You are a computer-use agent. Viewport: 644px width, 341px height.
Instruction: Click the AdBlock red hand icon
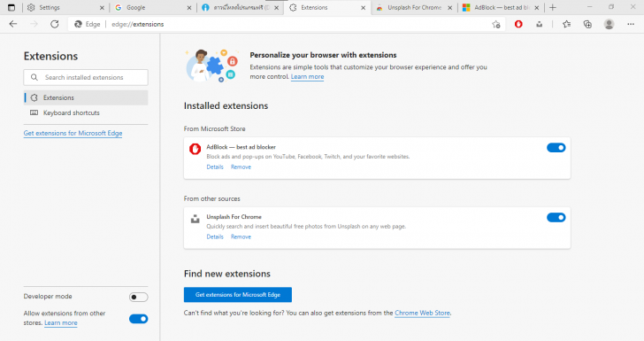tap(195, 149)
